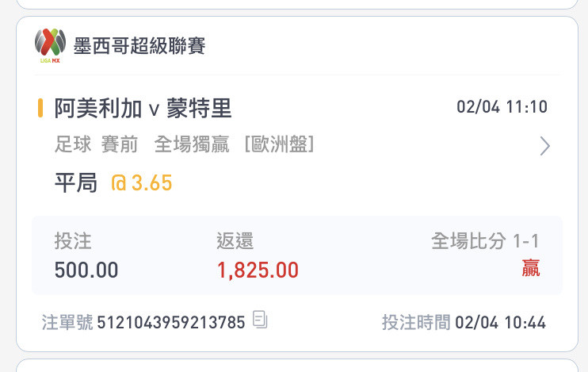Click the 投注時間 02/04 10:44 timestamp
Viewport: 588px width, 372px height.
(x=464, y=323)
